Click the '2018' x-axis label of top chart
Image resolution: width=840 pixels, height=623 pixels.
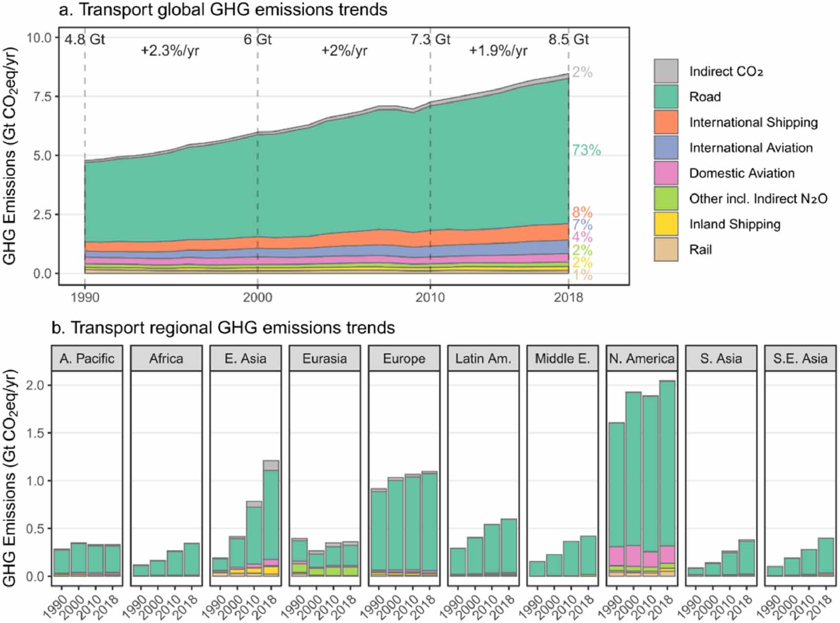(568, 297)
